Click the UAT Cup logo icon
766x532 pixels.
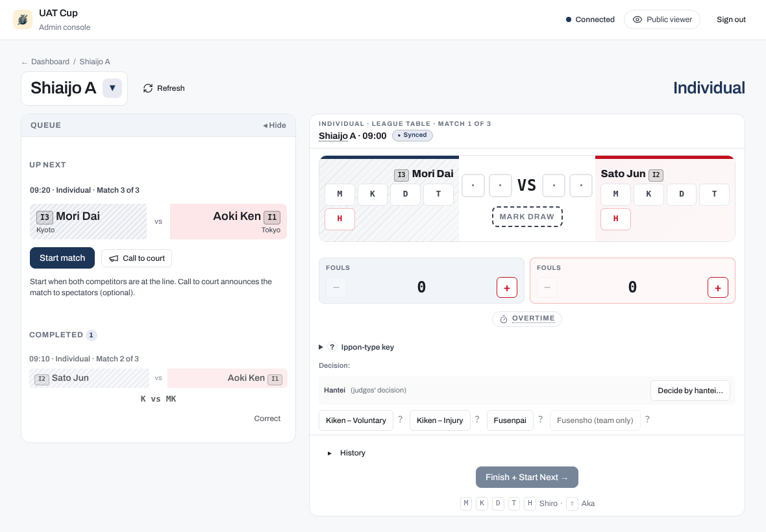pos(23,19)
